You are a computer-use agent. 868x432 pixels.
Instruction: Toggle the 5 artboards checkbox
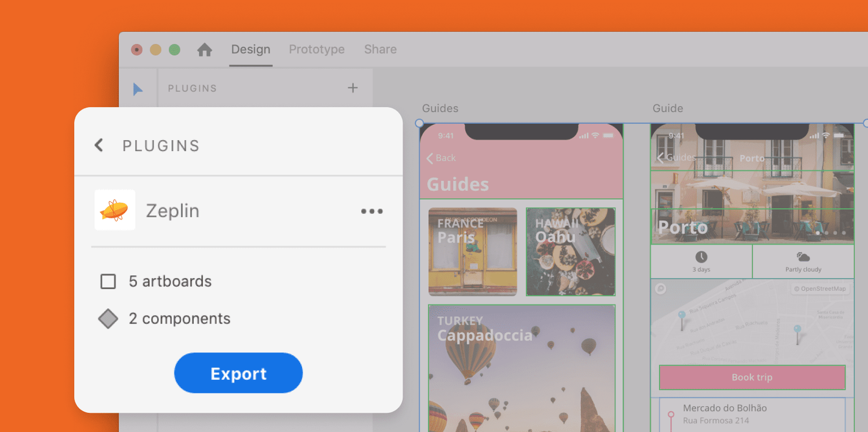[108, 281]
